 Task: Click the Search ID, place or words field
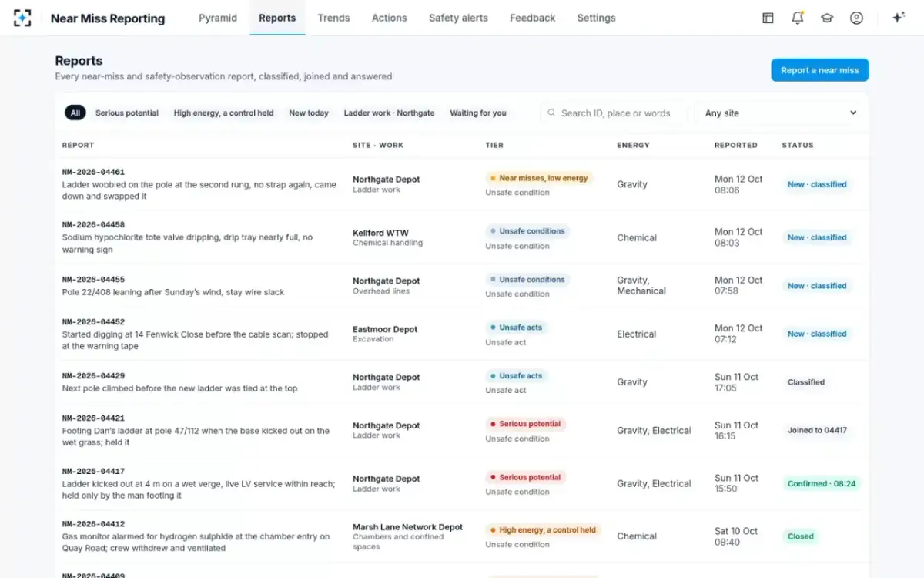click(x=614, y=113)
